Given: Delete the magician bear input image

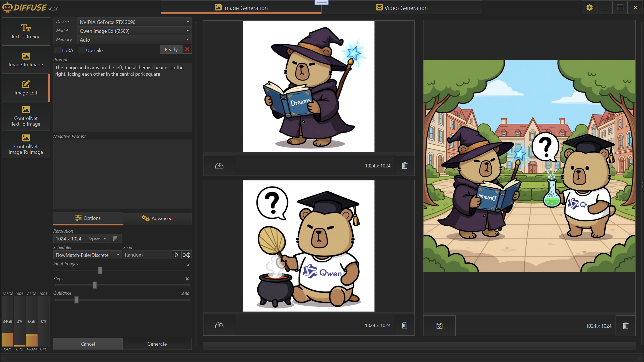Looking at the screenshot, I should coord(404,166).
